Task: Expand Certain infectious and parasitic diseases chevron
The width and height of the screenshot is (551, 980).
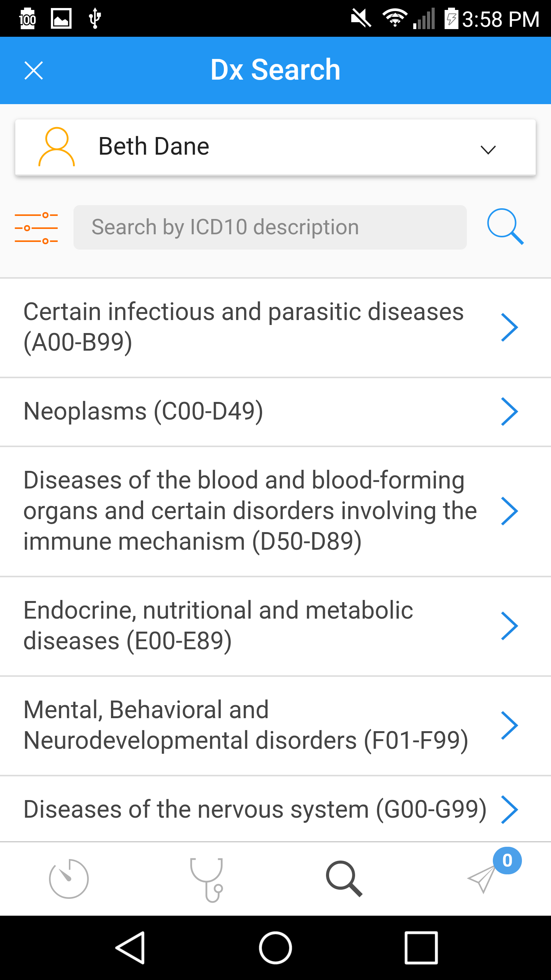Action: (509, 327)
